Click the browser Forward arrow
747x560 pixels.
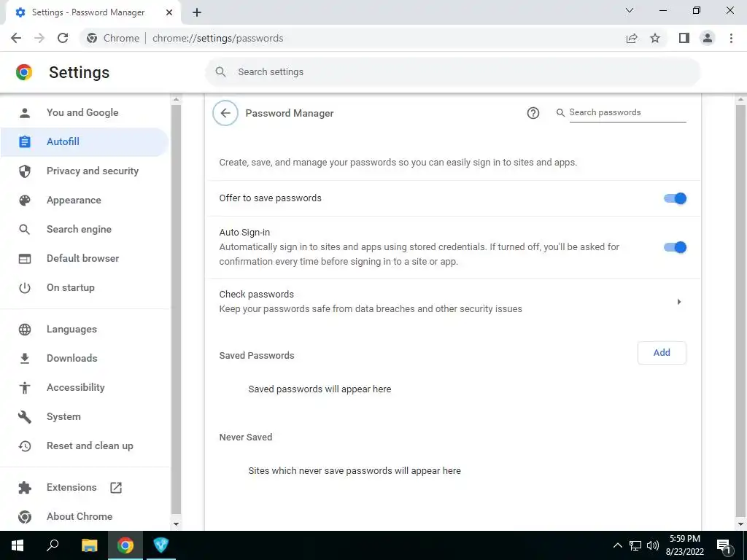point(39,38)
